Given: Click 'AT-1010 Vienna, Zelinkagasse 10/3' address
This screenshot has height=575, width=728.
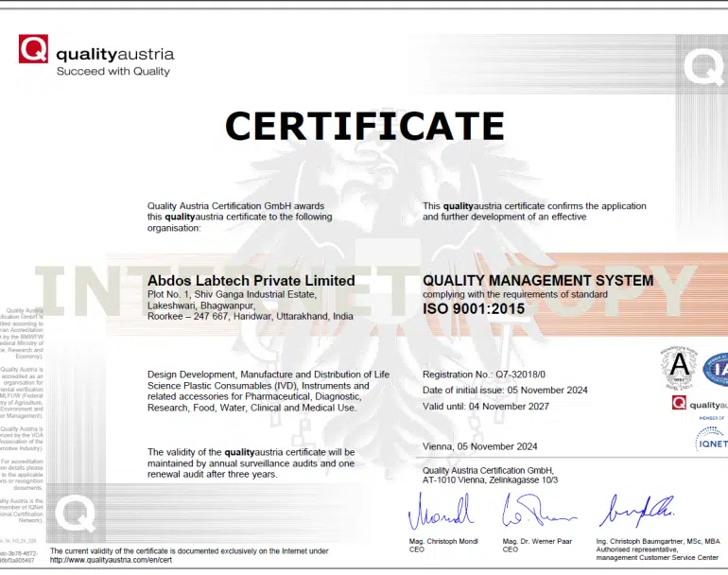Looking at the screenshot, I should point(490,480).
